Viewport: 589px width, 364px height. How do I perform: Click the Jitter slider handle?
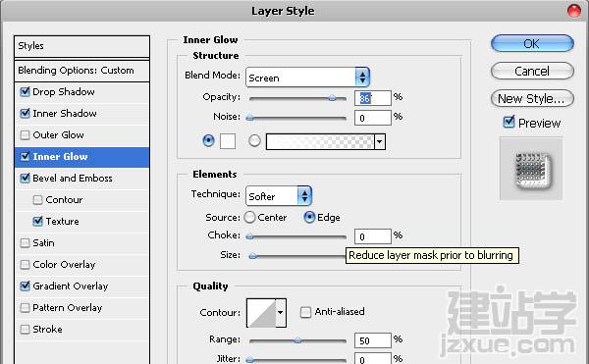click(x=250, y=360)
